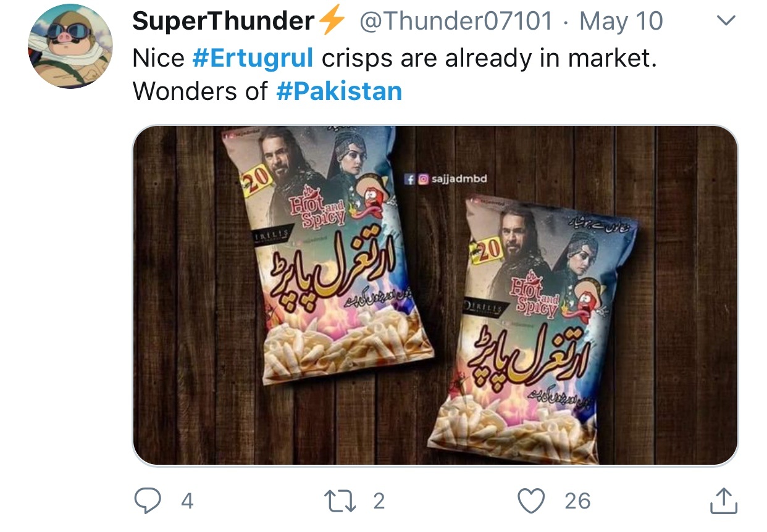Open the May 10 timestamp link
Screen dimensions: 767x532
click(x=621, y=22)
